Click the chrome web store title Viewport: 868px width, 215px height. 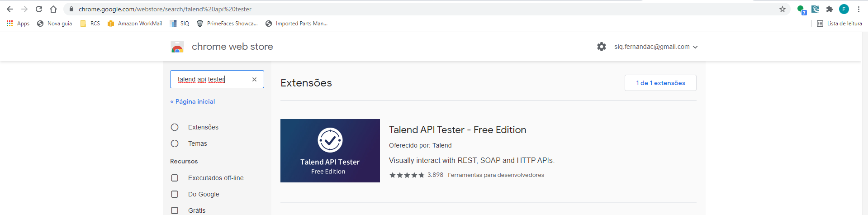point(232,47)
